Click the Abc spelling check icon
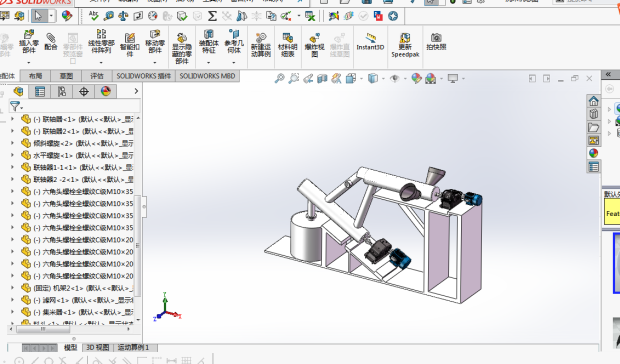 [94, 16]
